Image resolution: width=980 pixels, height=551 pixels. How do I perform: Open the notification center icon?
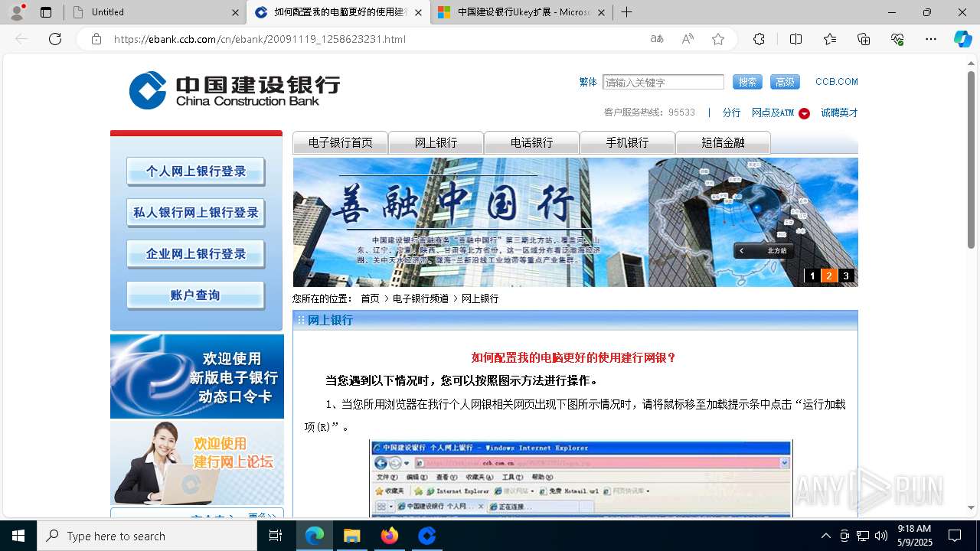955,536
